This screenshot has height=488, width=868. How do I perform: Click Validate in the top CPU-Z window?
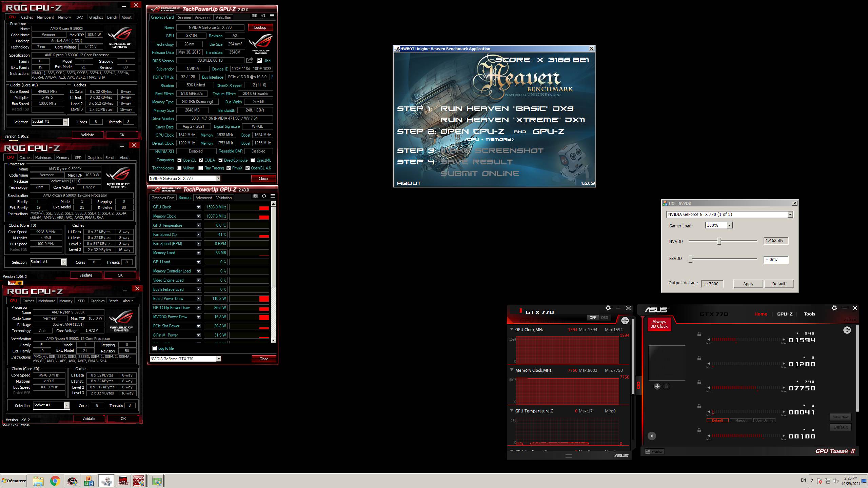tap(87, 135)
